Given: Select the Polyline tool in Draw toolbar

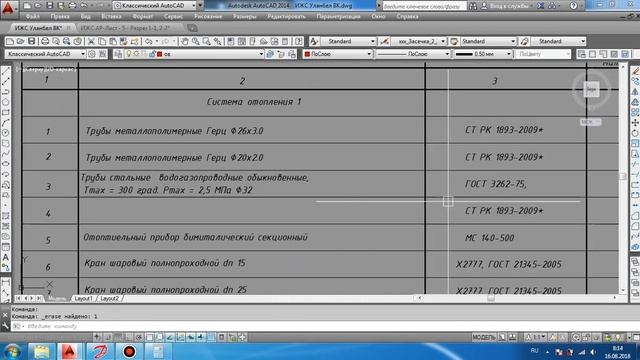Looking at the screenshot, I should [x=6, y=92].
